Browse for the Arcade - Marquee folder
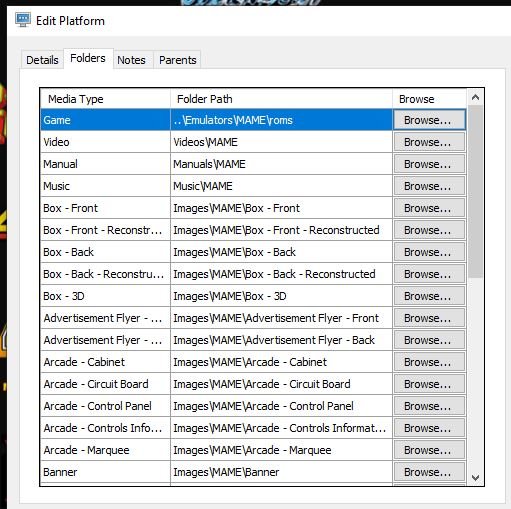Screen dimensions: 511x509 click(x=429, y=450)
